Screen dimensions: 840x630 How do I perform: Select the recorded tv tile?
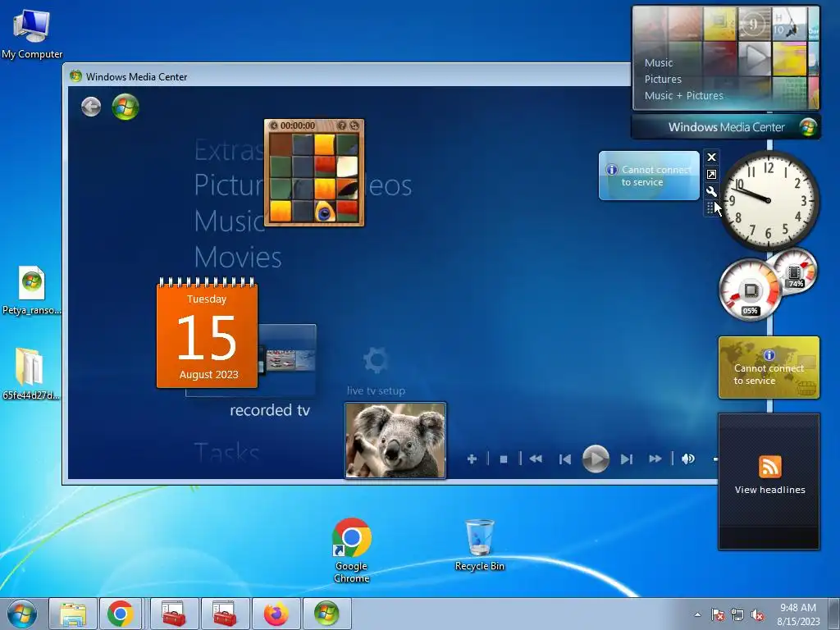click(x=269, y=410)
